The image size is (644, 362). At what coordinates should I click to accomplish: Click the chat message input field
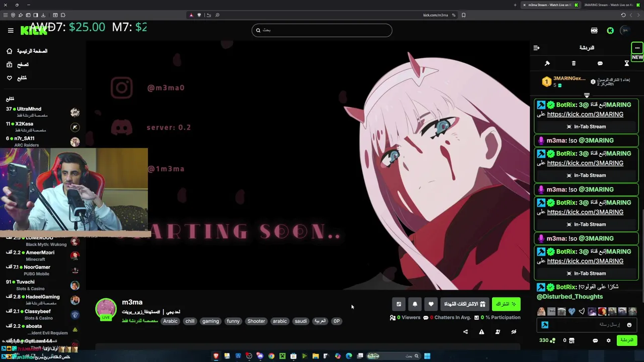pos(588,325)
